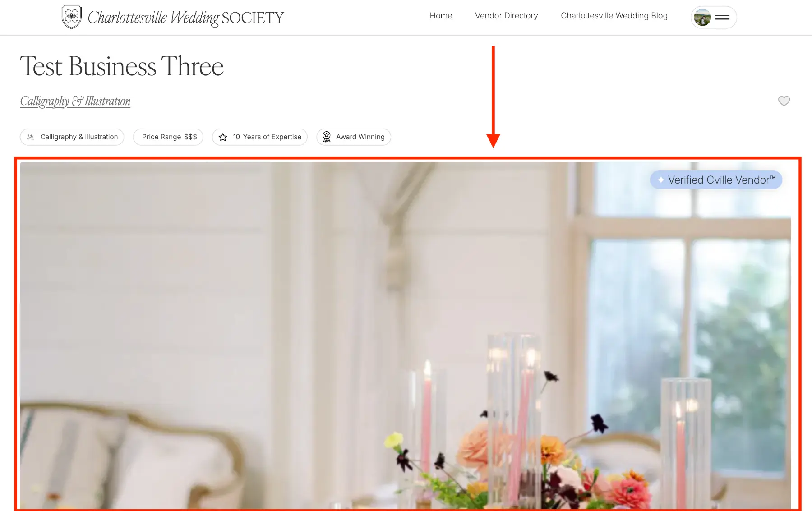This screenshot has width=812, height=511.
Task: Click the Award Winning tag
Action: pyautogui.click(x=354, y=137)
